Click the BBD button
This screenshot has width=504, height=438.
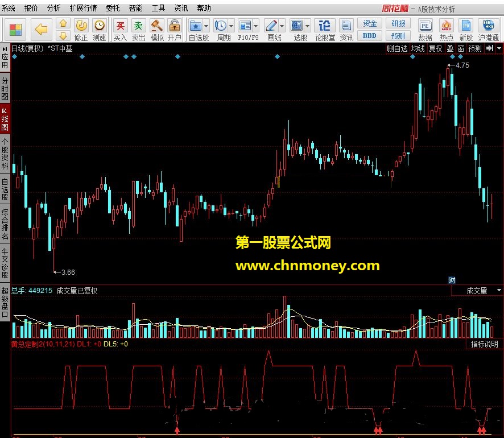pyautogui.click(x=370, y=36)
